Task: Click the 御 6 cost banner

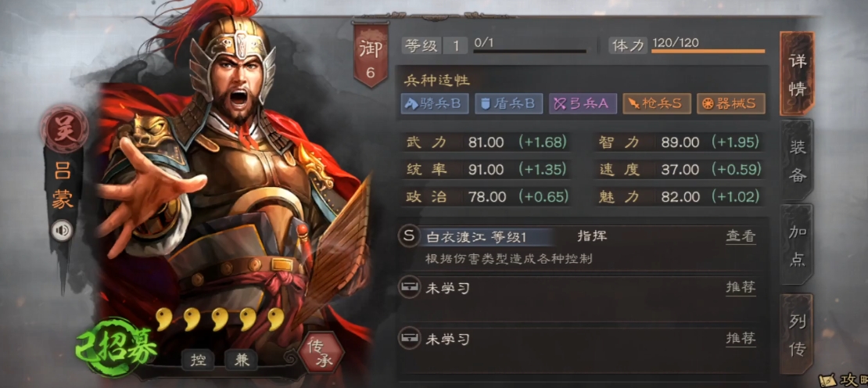Action: point(371,56)
